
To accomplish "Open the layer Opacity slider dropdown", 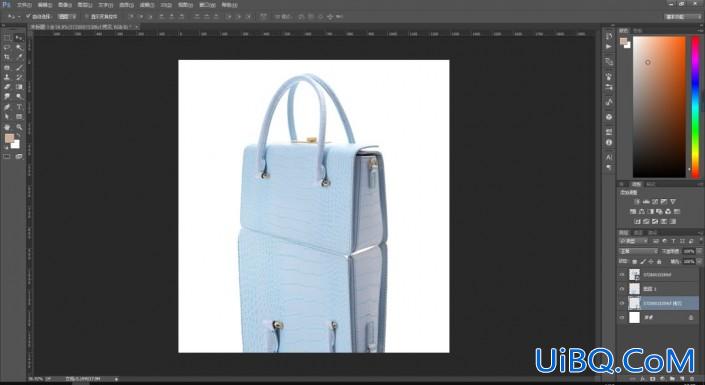I will coord(699,251).
